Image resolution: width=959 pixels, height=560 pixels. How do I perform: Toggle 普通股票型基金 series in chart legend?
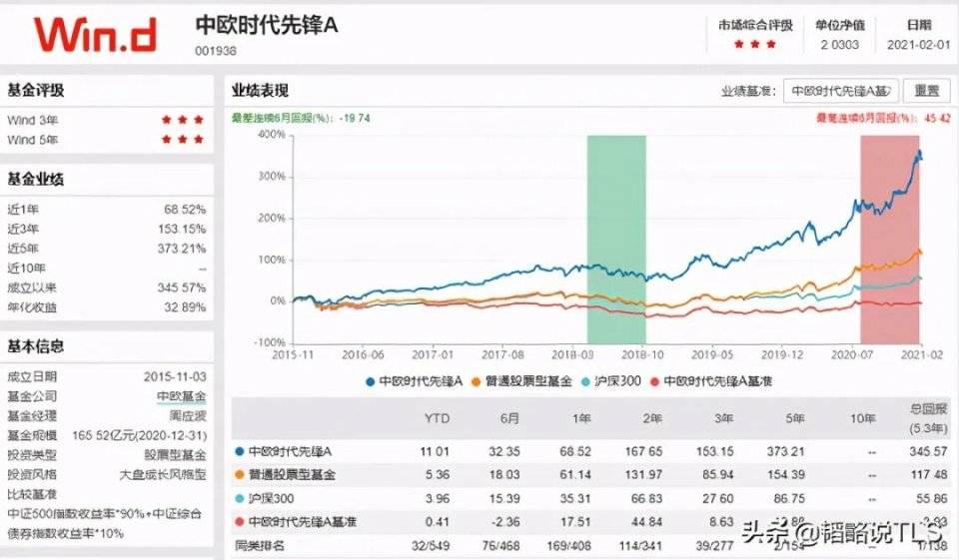pyautogui.click(x=521, y=381)
